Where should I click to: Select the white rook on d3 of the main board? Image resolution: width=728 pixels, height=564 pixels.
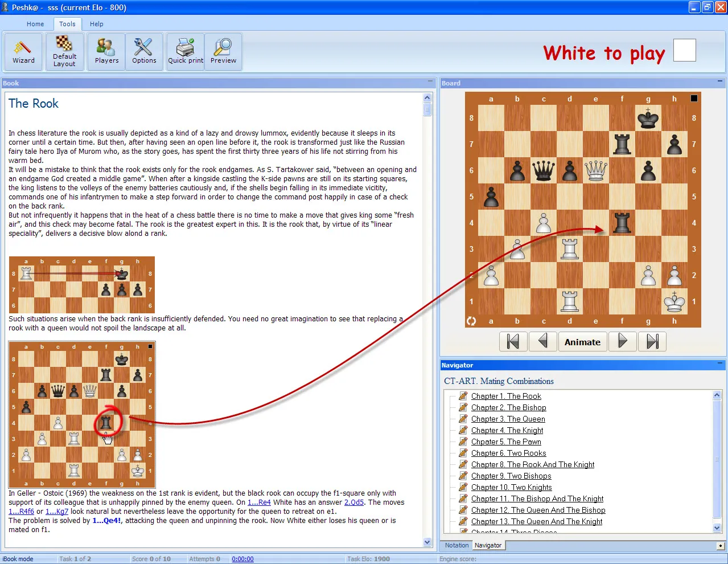tap(570, 249)
